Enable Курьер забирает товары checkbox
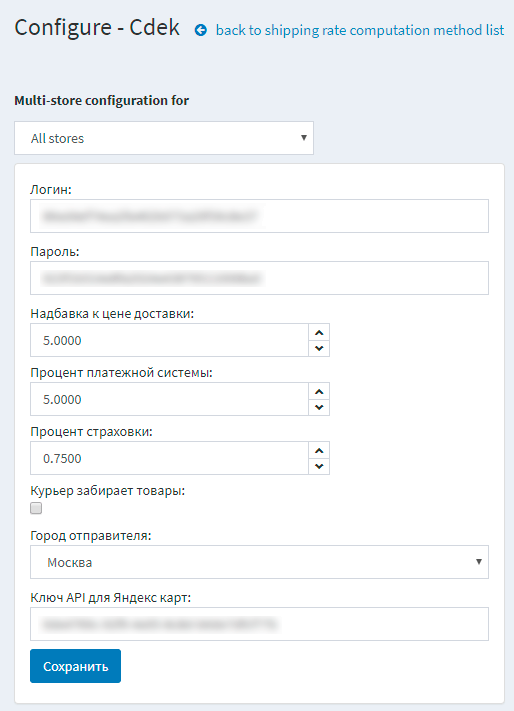 (36, 508)
